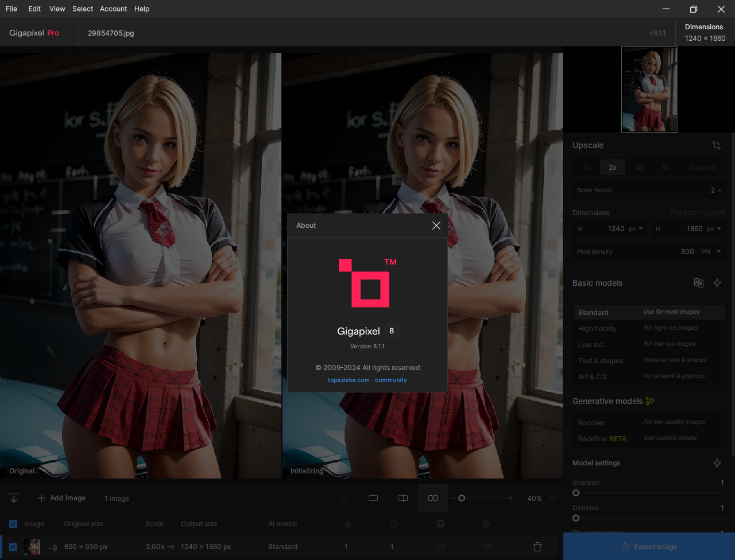Image resolution: width=735 pixels, height=560 pixels.
Task: Collapse the image list panel with down-arrow icon
Action: [x=14, y=498]
